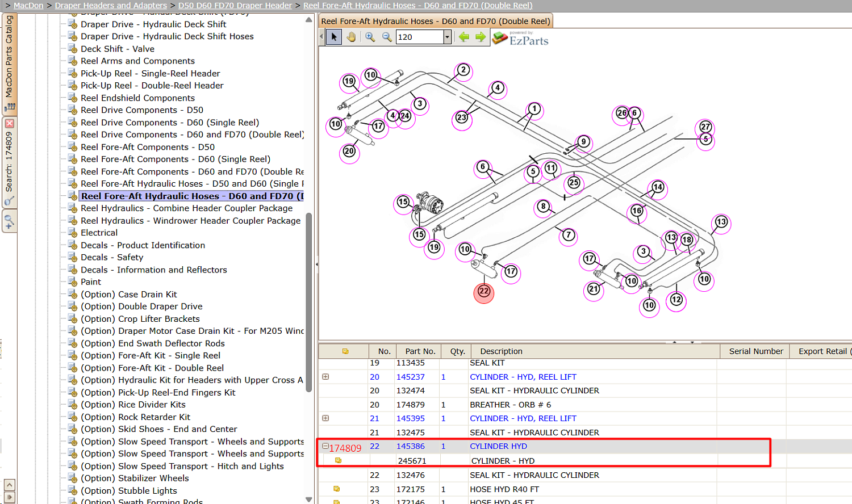Click note icon on part 172175 row
This screenshot has height=504, width=852.
(336, 489)
